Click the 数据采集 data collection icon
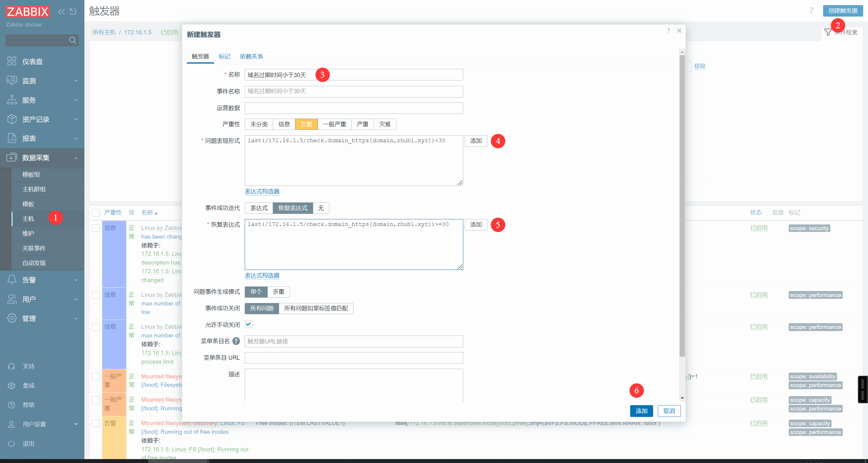This screenshot has width=868, height=463. (x=12, y=157)
